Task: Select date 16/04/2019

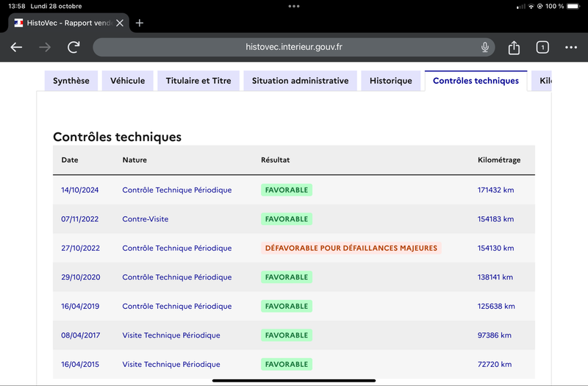Action: click(x=80, y=306)
